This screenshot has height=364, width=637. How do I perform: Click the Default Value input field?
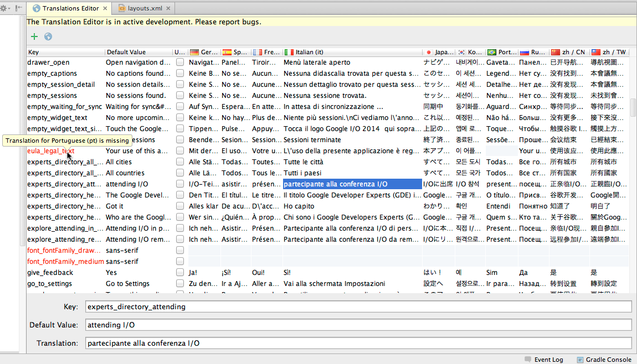pyautogui.click(x=358, y=325)
